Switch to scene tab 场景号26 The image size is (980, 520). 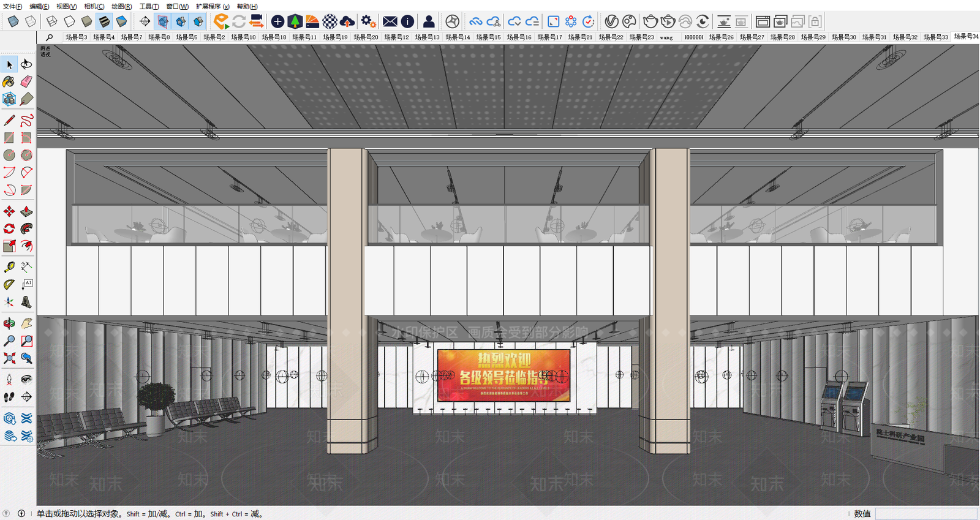click(721, 37)
